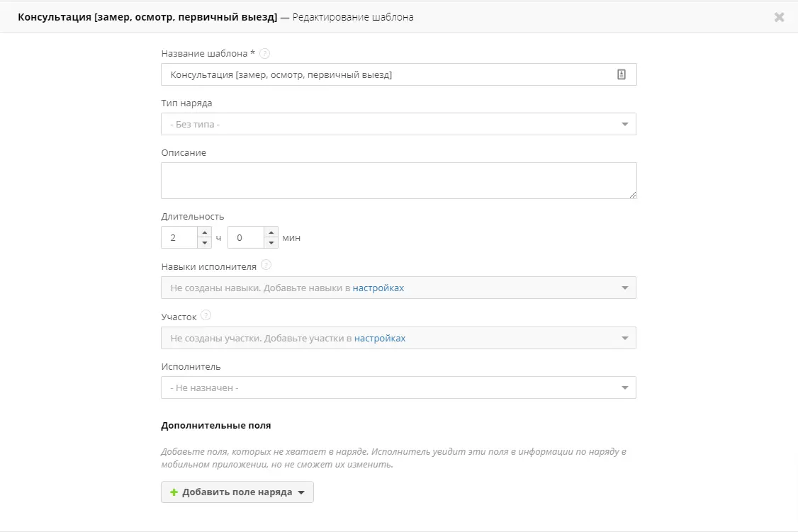798x532 pixels.
Task: Expand the Участок dropdown arrow
Action: tap(625, 338)
